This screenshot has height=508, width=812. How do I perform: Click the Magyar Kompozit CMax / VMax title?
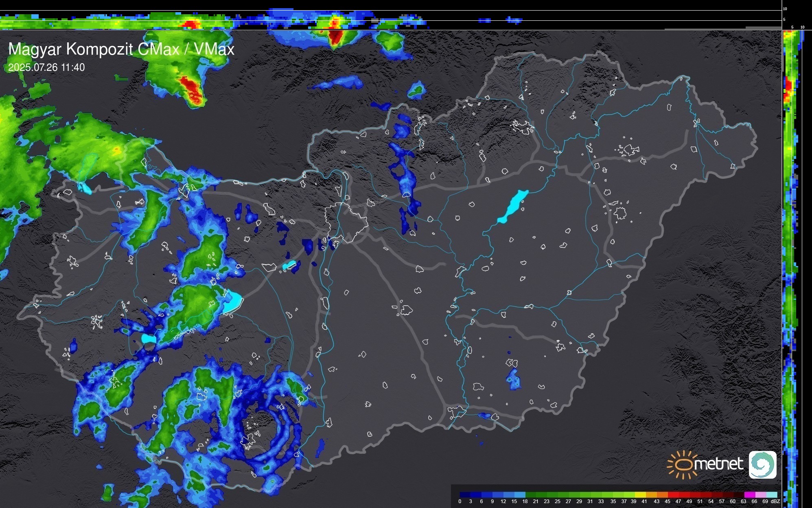[121, 49]
